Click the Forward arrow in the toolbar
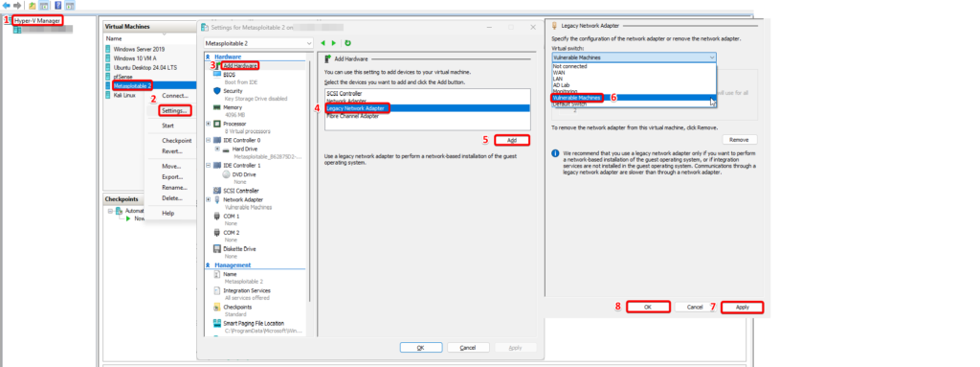The width and height of the screenshot is (980, 367). click(x=17, y=5)
